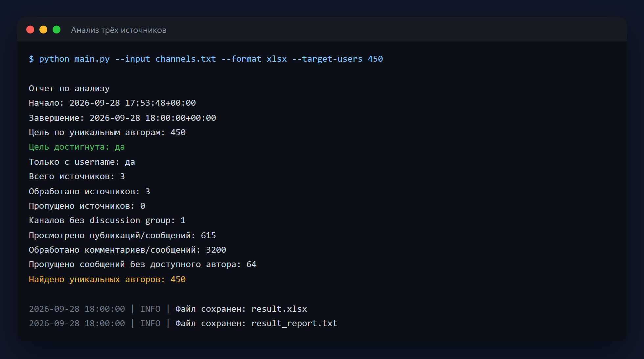
Task: Click the yellow minimize window dot
Action: coord(43,30)
